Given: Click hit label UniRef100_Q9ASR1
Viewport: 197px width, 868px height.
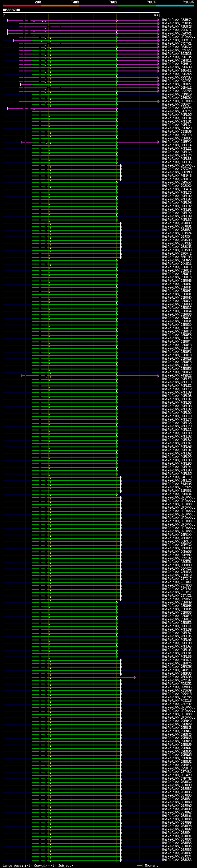Looking at the screenshot, I should pyautogui.click(x=177, y=34).
